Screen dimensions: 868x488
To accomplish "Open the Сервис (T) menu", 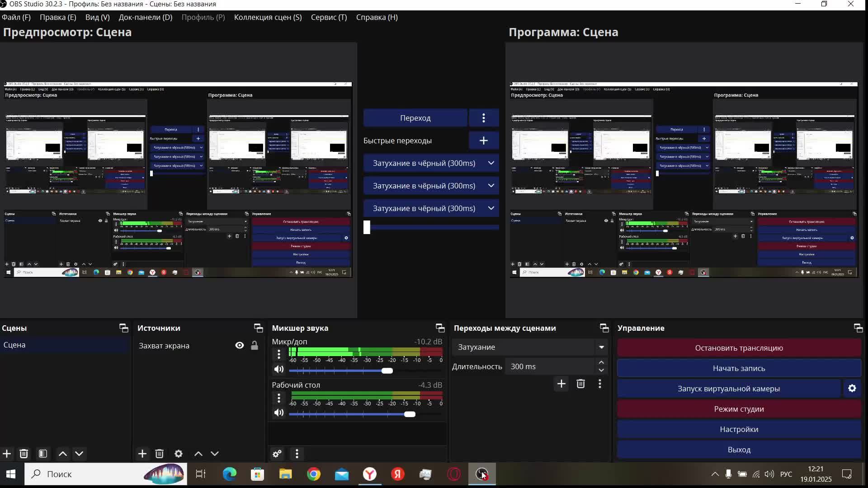I will (329, 17).
